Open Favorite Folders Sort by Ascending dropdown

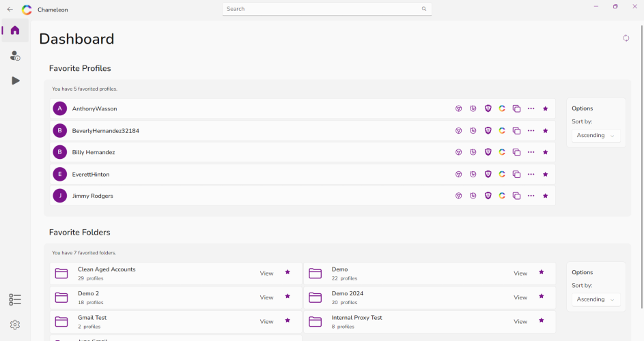pos(596,299)
